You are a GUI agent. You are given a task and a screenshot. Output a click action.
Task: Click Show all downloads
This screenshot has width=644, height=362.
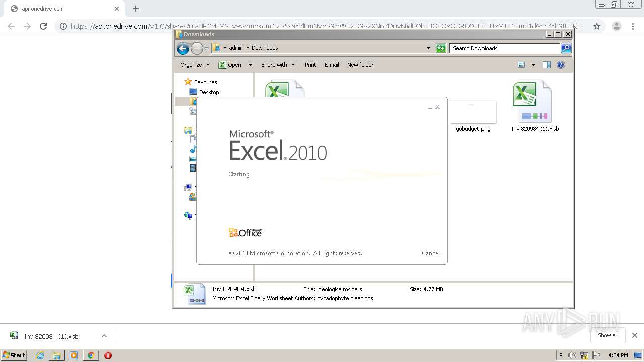tap(608, 335)
